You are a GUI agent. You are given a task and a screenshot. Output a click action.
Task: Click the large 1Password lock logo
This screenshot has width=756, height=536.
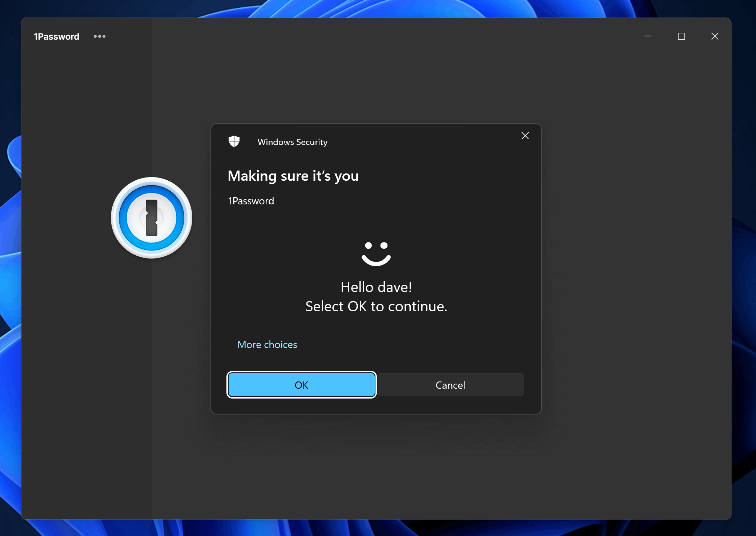[x=152, y=217]
